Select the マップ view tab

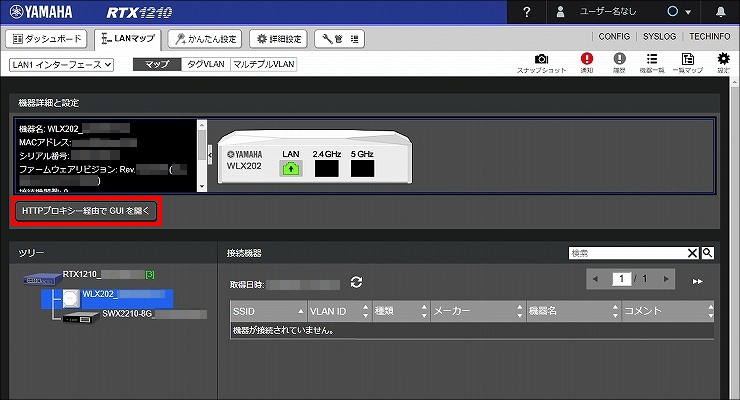[157, 64]
